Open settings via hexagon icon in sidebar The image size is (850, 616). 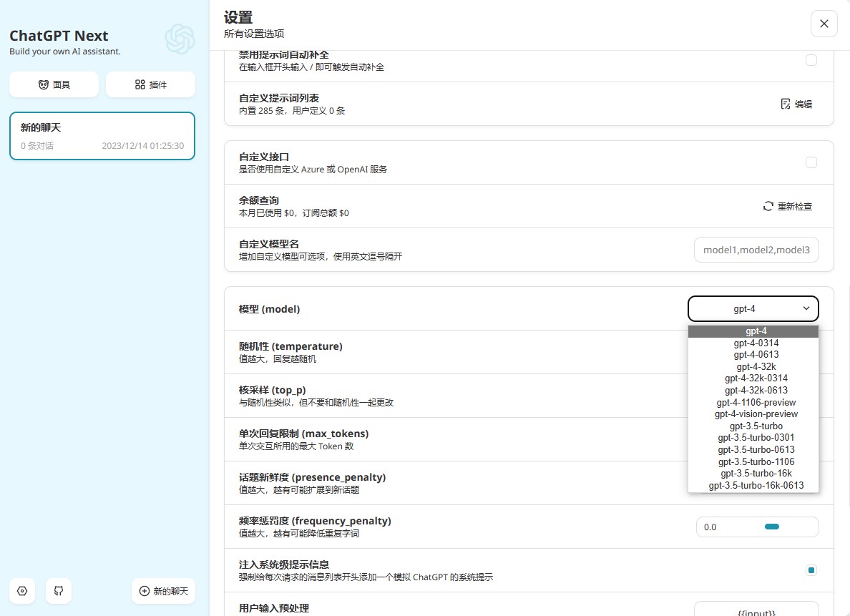(22, 591)
